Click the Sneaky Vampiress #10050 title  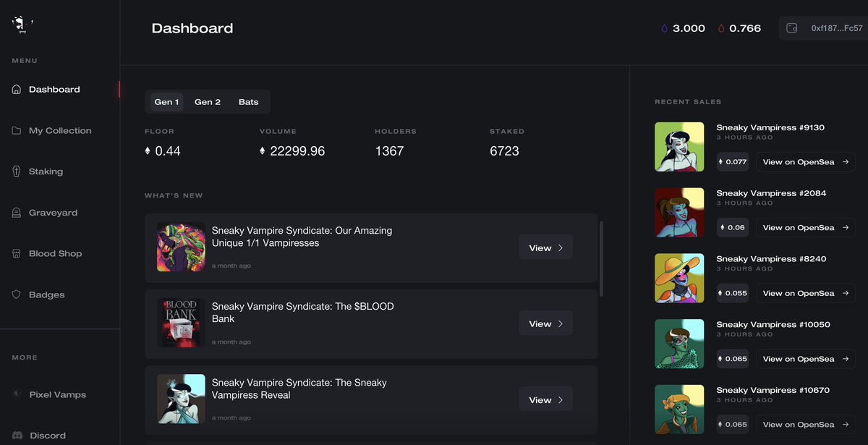click(x=773, y=325)
